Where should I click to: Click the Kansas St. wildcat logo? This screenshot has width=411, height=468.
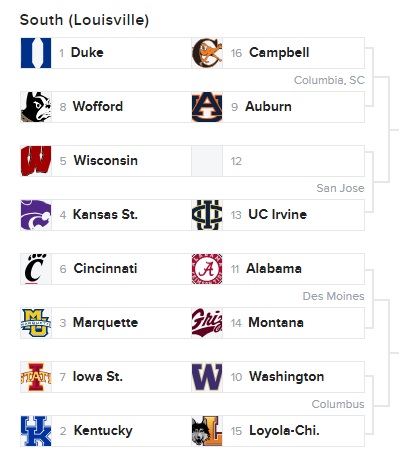click(36, 215)
